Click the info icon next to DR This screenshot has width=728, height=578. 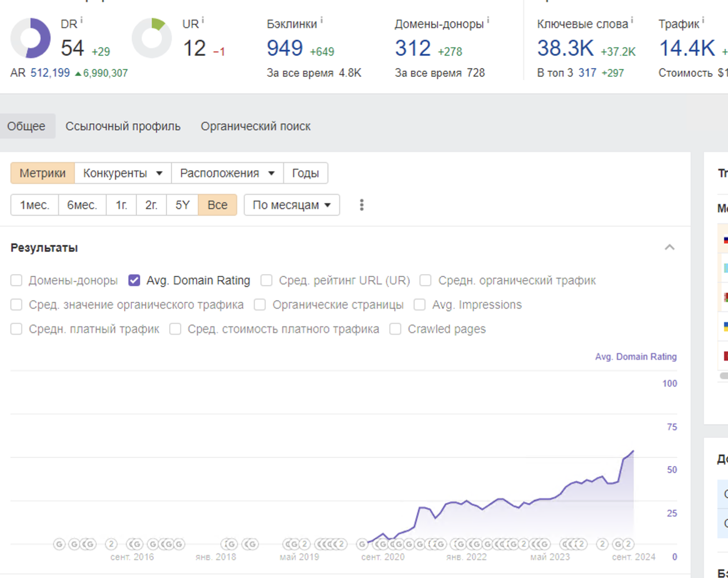[81, 20]
